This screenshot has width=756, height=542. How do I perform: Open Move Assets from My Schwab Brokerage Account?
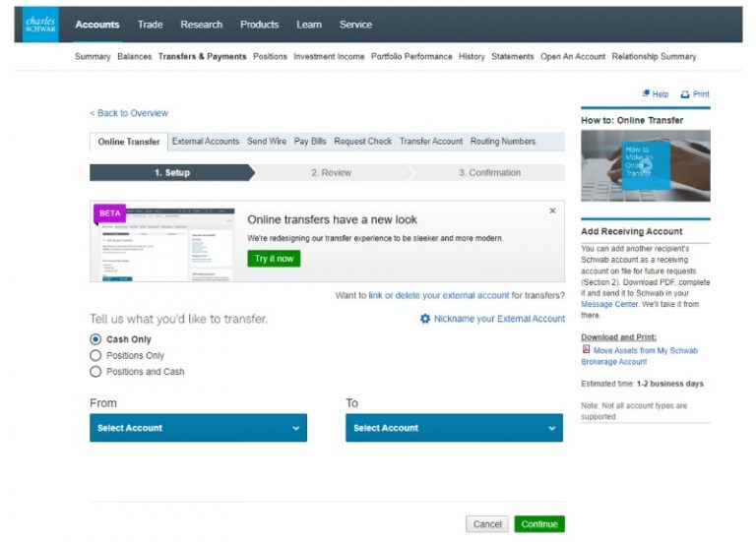tap(639, 356)
